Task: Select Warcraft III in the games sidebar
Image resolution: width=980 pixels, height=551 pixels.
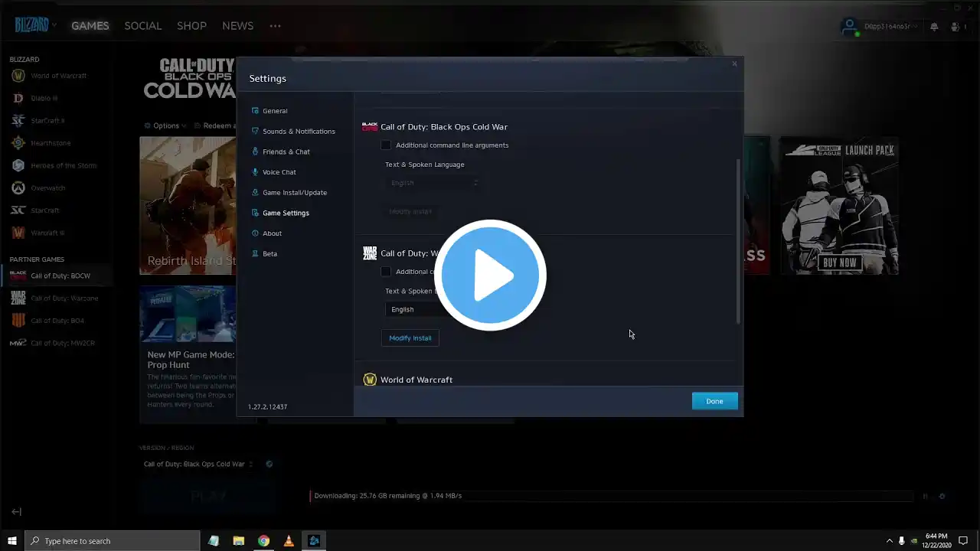Action: (x=38, y=233)
